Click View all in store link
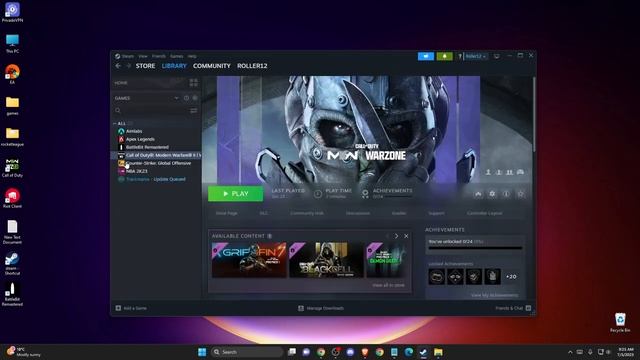This screenshot has height=360, width=640. tap(388, 285)
